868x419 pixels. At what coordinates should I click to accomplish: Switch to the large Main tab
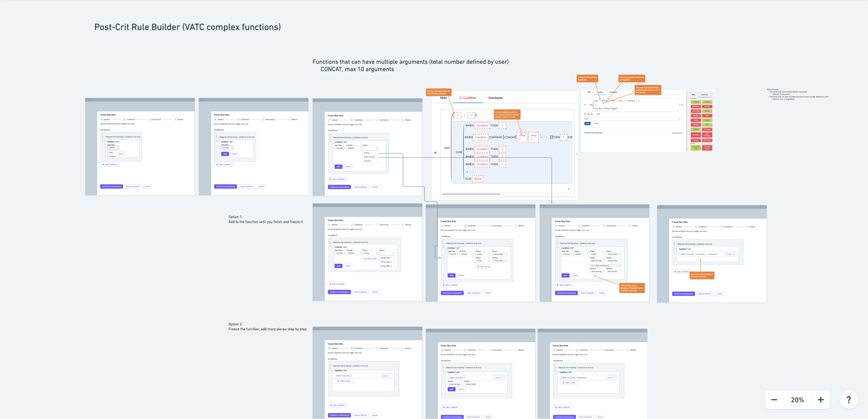click(443, 98)
